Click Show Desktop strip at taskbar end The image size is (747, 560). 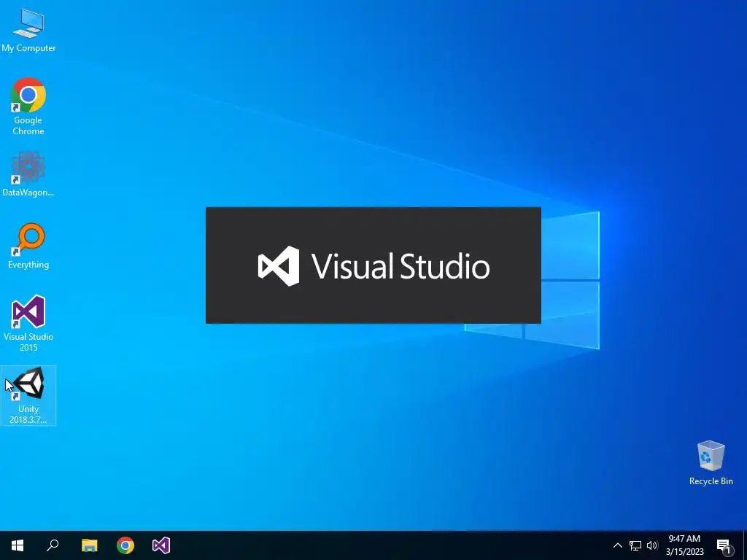click(x=745, y=545)
